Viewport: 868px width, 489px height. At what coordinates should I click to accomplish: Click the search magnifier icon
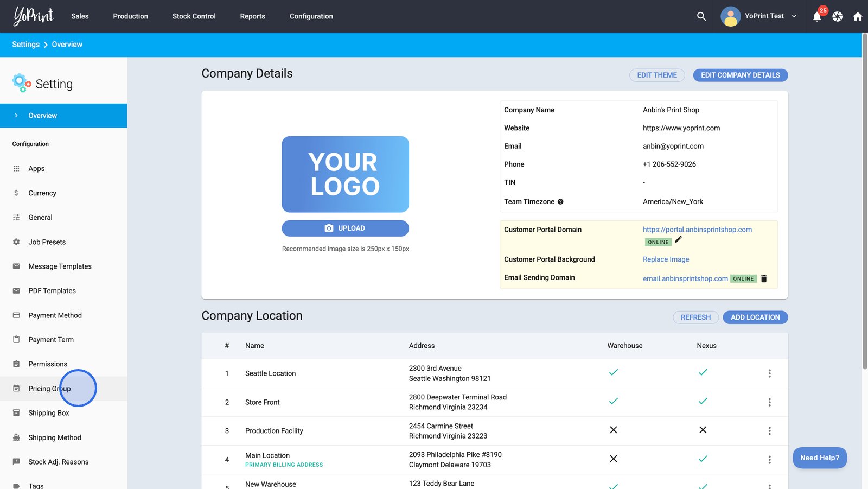coord(701,16)
